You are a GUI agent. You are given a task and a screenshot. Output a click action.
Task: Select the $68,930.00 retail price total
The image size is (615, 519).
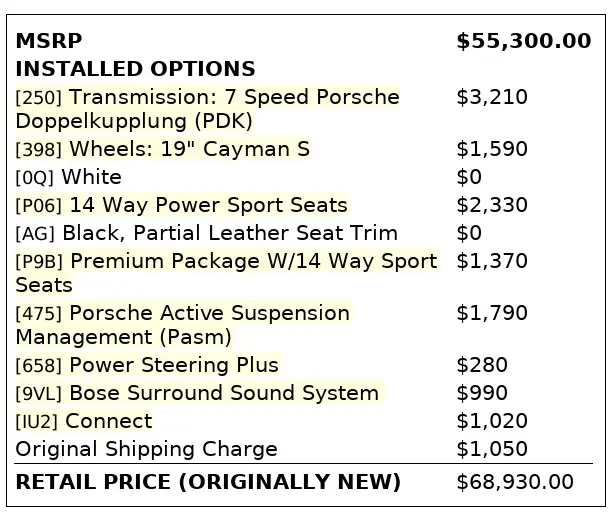coord(515,483)
